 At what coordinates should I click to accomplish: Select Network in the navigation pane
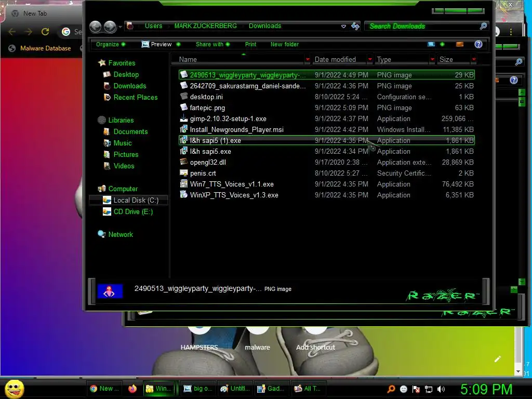tap(116, 234)
